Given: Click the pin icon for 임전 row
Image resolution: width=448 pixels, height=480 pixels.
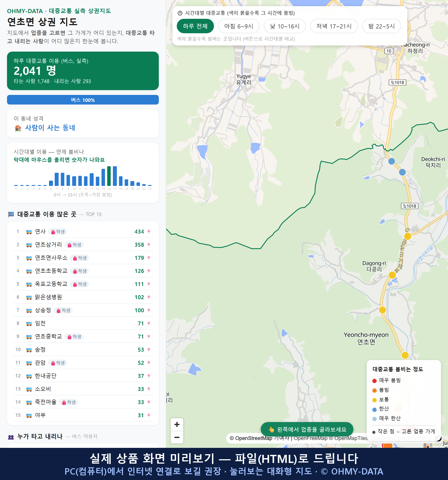Looking at the screenshot, I should coord(149,324).
